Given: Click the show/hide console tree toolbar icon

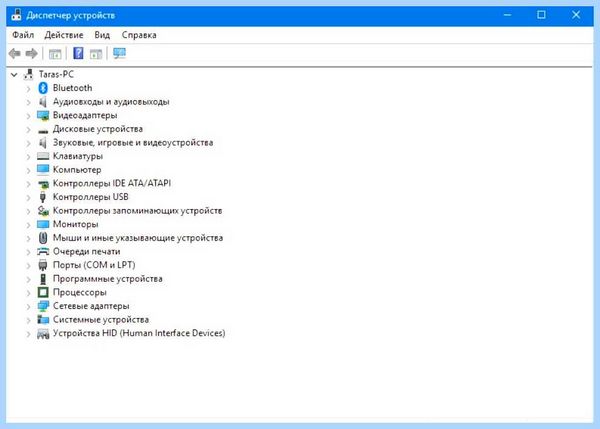Looking at the screenshot, I should click(x=55, y=54).
